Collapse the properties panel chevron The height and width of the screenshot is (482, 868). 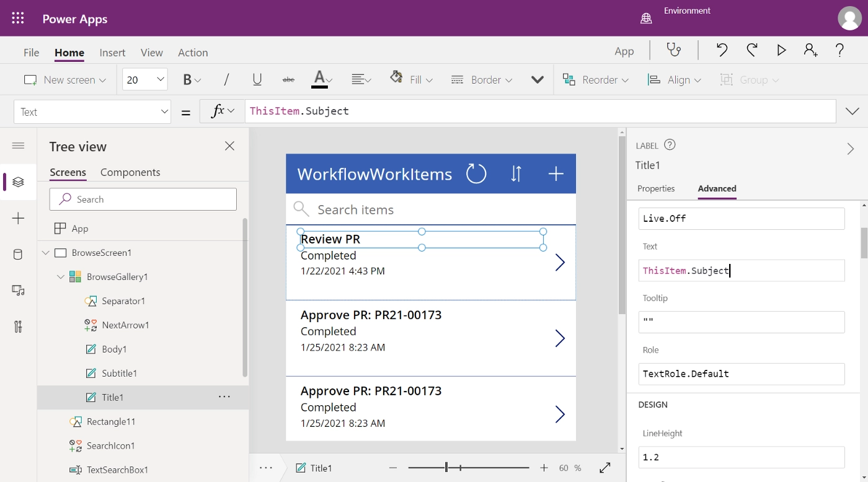point(851,149)
